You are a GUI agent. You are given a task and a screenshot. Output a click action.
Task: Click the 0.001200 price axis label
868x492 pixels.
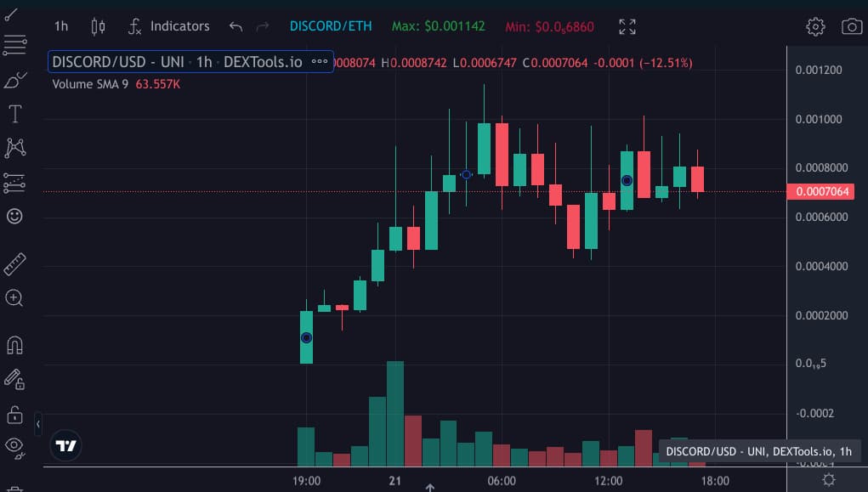pyautogui.click(x=819, y=71)
